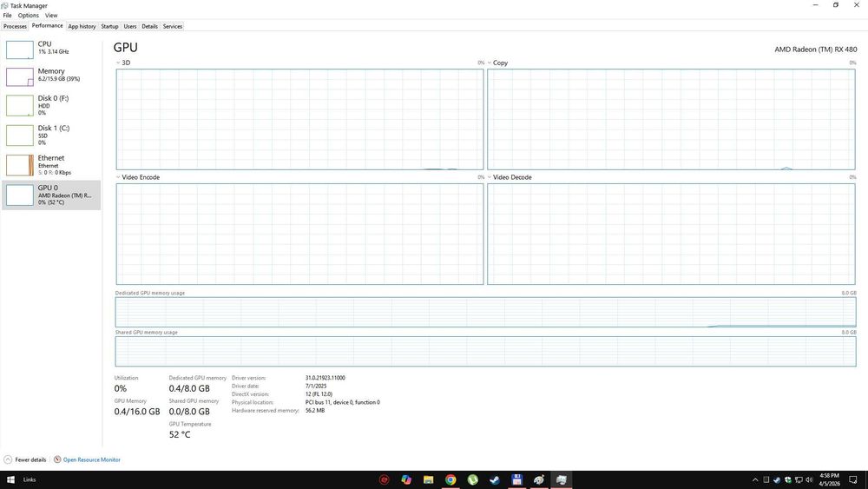Switch to the Startup tab
This screenshot has width=868, height=489.
pyautogui.click(x=109, y=26)
